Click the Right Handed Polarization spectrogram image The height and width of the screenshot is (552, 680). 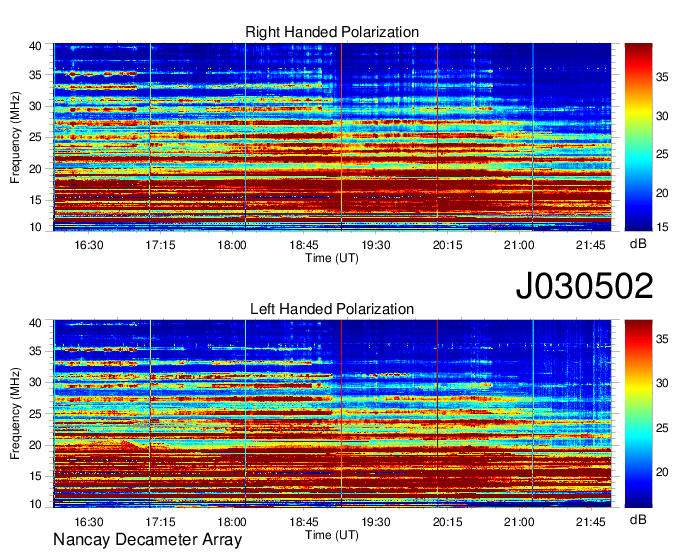click(332, 137)
